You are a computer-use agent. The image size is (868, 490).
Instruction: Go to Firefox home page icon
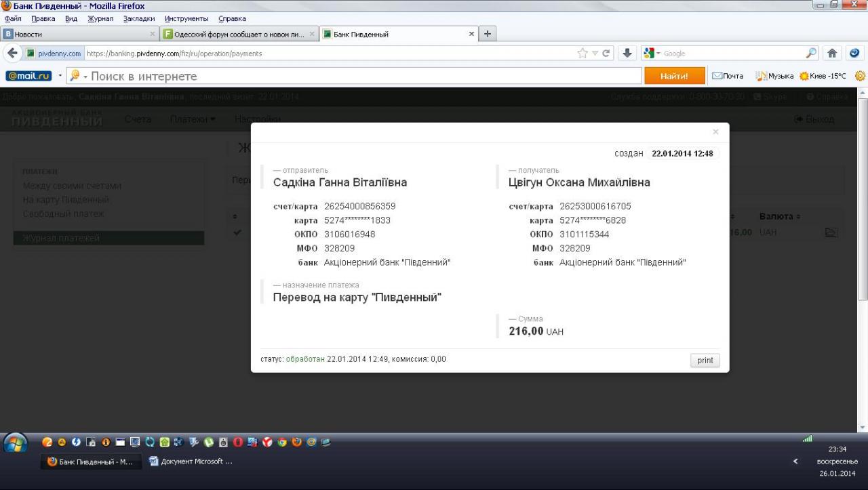pos(832,54)
